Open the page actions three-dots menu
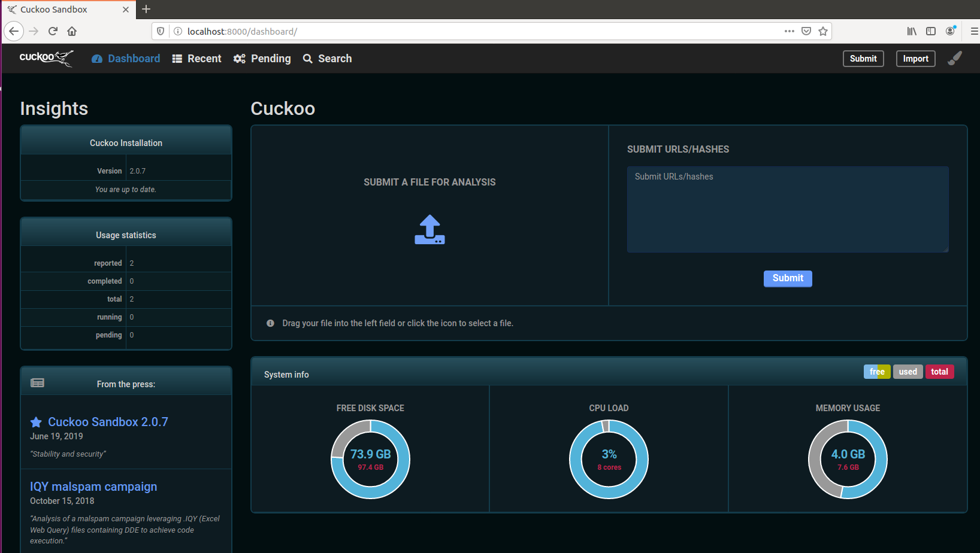This screenshot has width=980, height=553. 790,31
